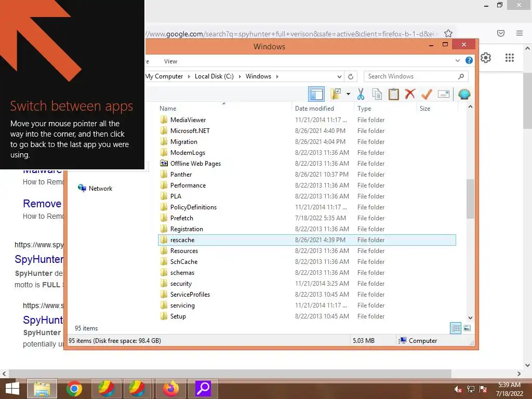Switch to large icons view icon
Viewport: 532px width, 399px height.
point(467,328)
